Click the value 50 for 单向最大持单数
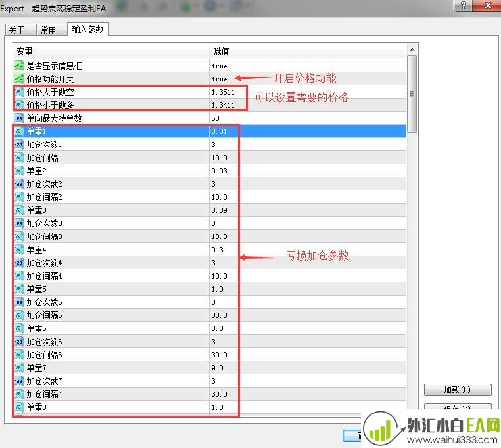The image size is (501, 448). 216,118
